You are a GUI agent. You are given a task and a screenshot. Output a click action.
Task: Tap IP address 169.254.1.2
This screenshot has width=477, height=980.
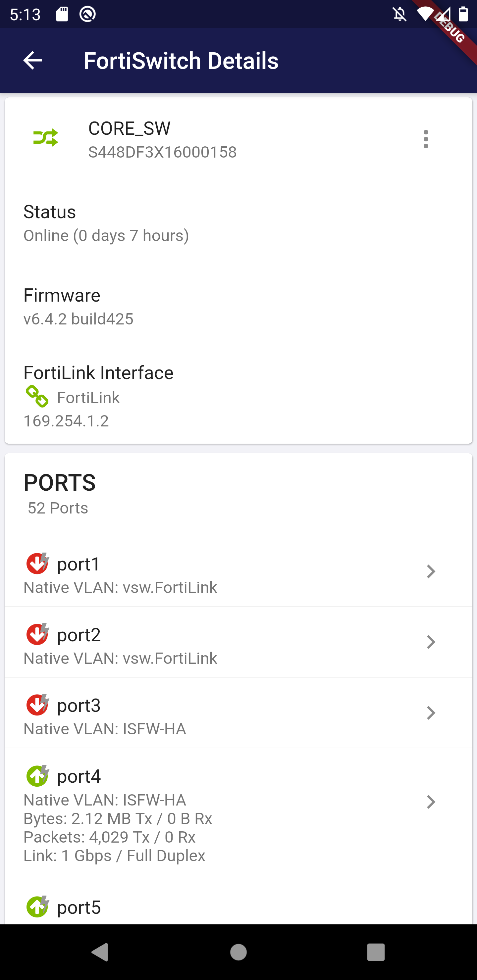tap(66, 421)
